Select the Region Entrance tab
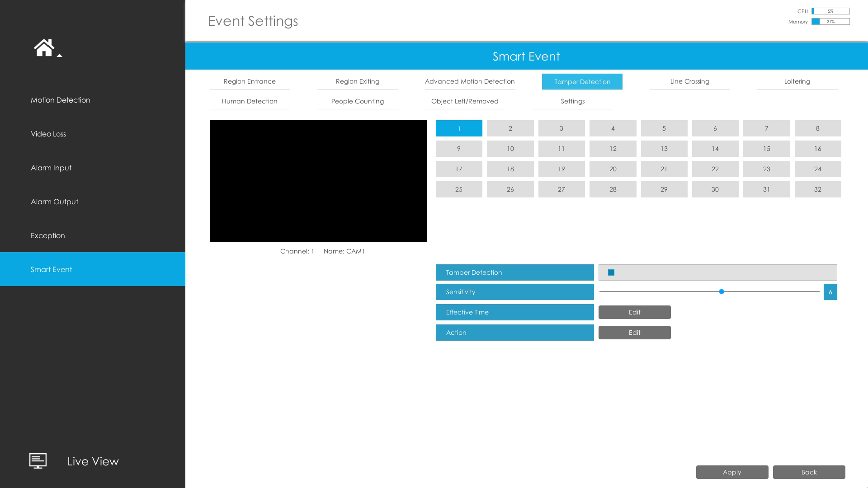 [249, 81]
